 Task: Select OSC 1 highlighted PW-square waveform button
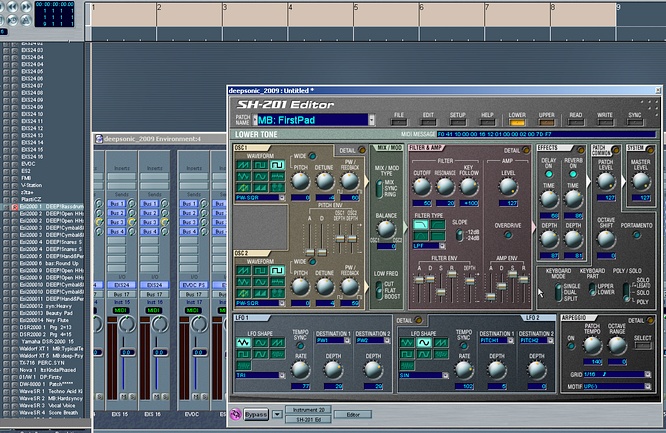pyautogui.click(x=277, y=165)
